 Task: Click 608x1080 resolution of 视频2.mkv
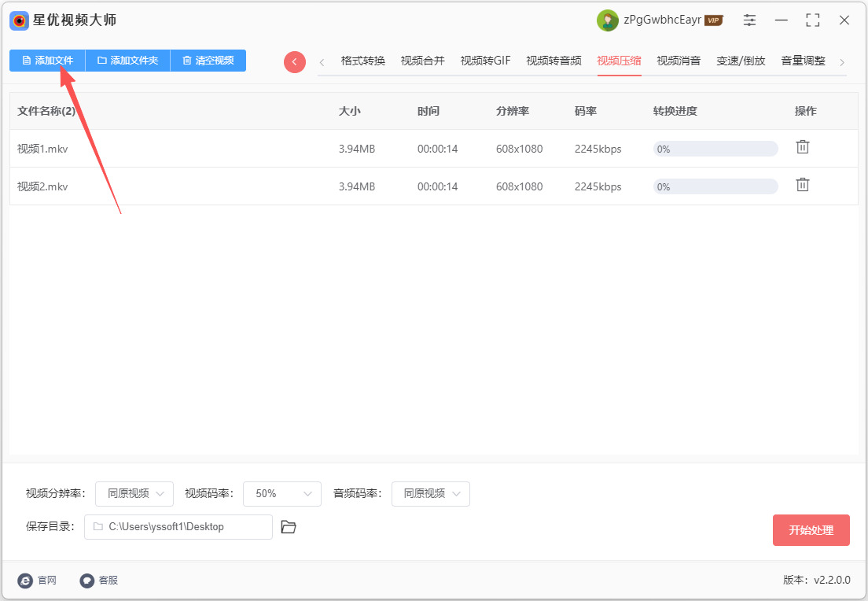[519, 186]
